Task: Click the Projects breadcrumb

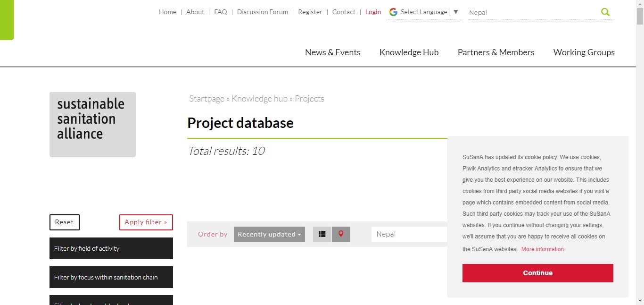Action: [310, 99]
